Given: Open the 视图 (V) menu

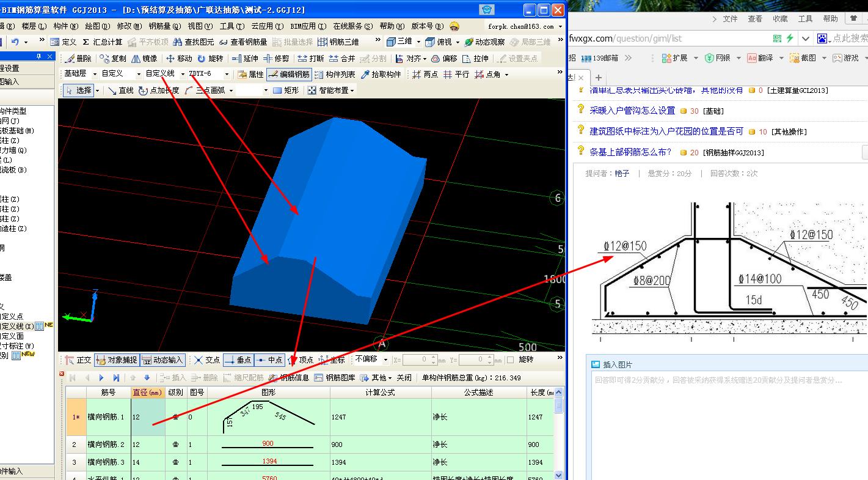Looking at the screenshot, I should tap(200, 26).
